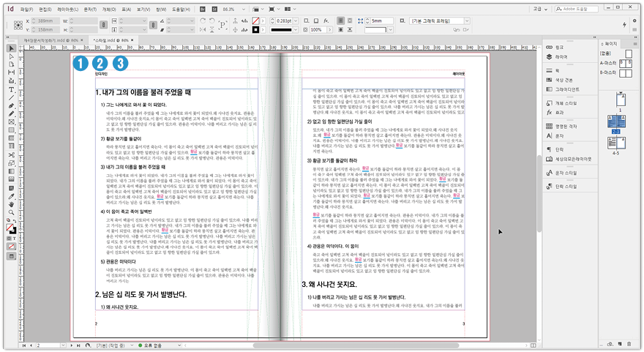
Task: Open the screen mode dropdown in application bar
Action: click(274, 9)
